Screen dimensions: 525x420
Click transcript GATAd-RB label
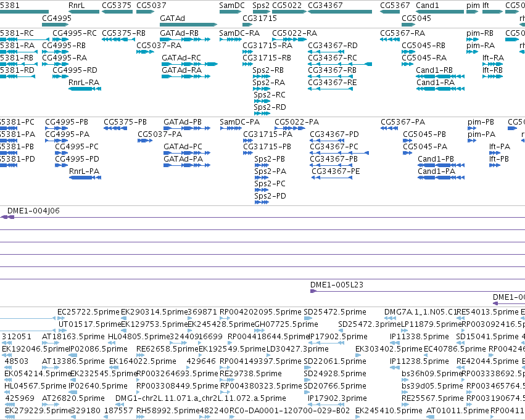pyautogui.click(x=179, y=33)
